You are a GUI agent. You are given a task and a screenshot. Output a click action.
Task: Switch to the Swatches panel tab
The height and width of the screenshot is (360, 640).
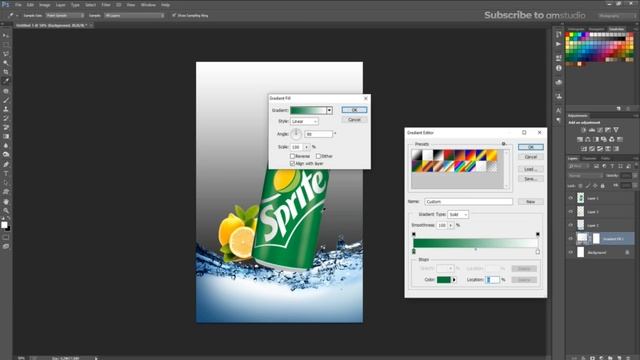(616, 29)
